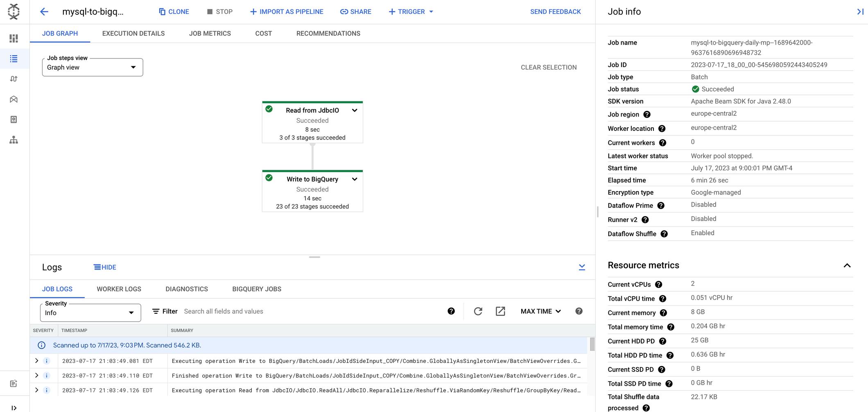Viewport: 868px width, 412px height.
Task: Click the logs vertical scrollbar
Action: click(x=592, y=344)
